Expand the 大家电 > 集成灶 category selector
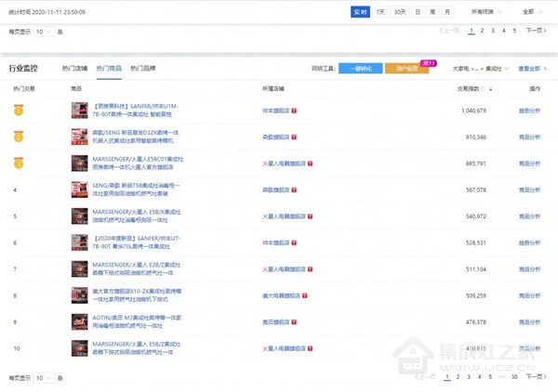 (481, 69)
